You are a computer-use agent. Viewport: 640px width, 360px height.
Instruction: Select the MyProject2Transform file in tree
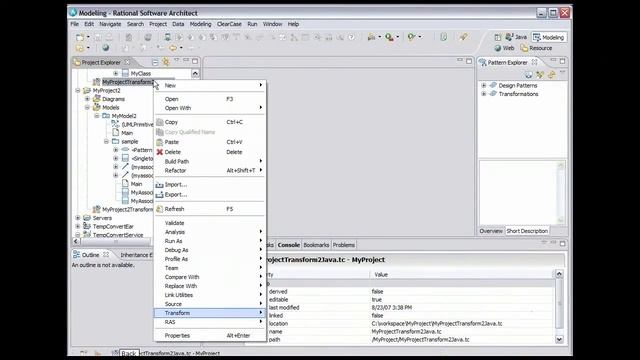[x=127, y=209]
